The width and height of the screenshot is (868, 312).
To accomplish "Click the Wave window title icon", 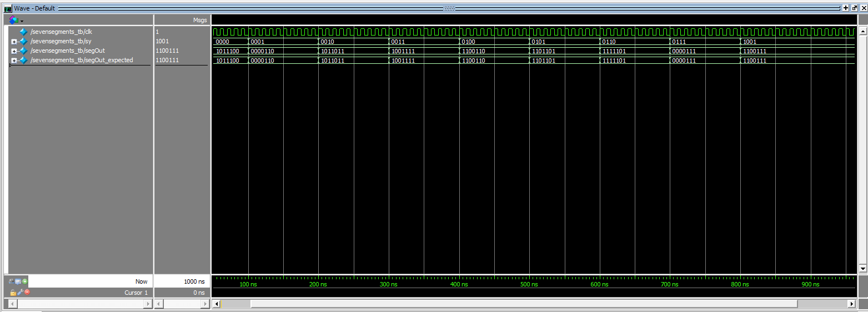I will [x=8, y=8].
